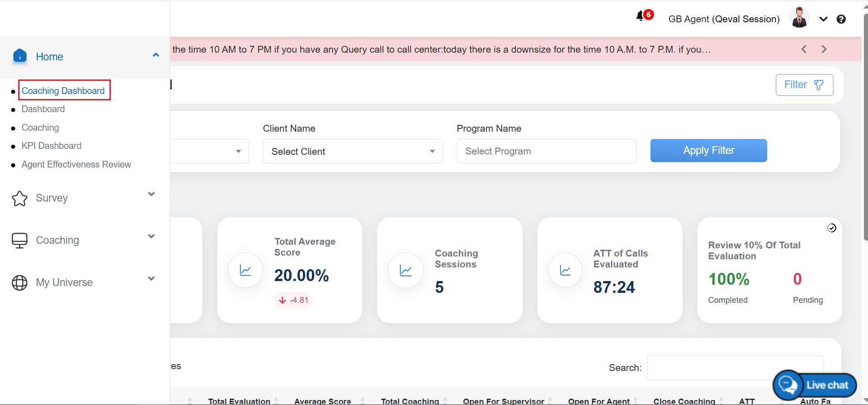Click the refresh icon on Review card
This screenshot has width=868, height=405.
click(831, 228)
